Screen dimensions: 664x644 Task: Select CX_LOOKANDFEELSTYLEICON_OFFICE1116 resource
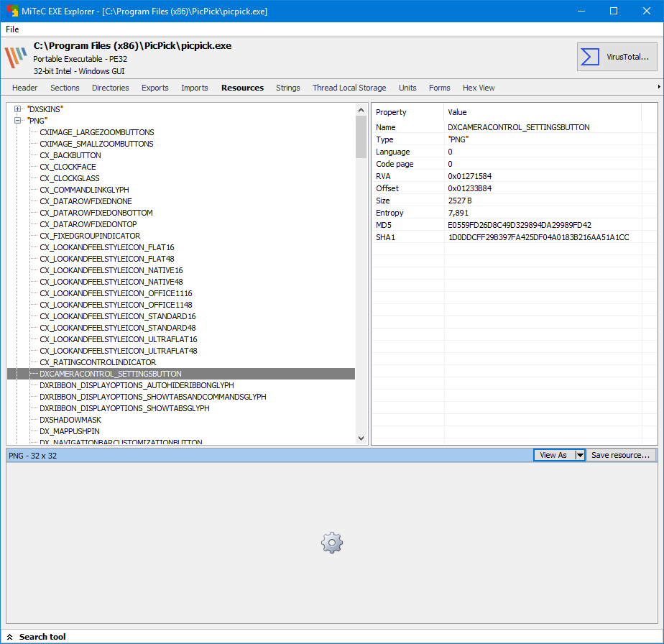116,293
